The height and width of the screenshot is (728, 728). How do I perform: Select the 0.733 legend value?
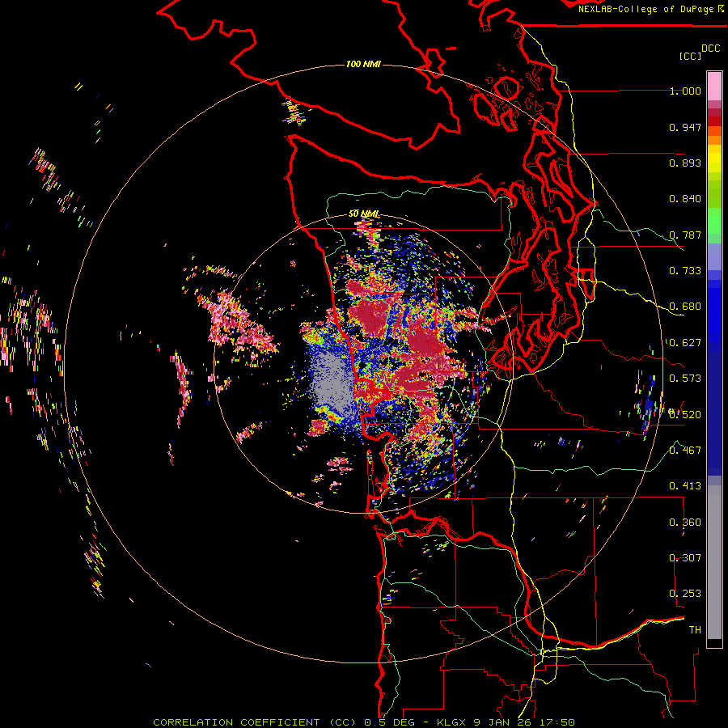point(685,271)
